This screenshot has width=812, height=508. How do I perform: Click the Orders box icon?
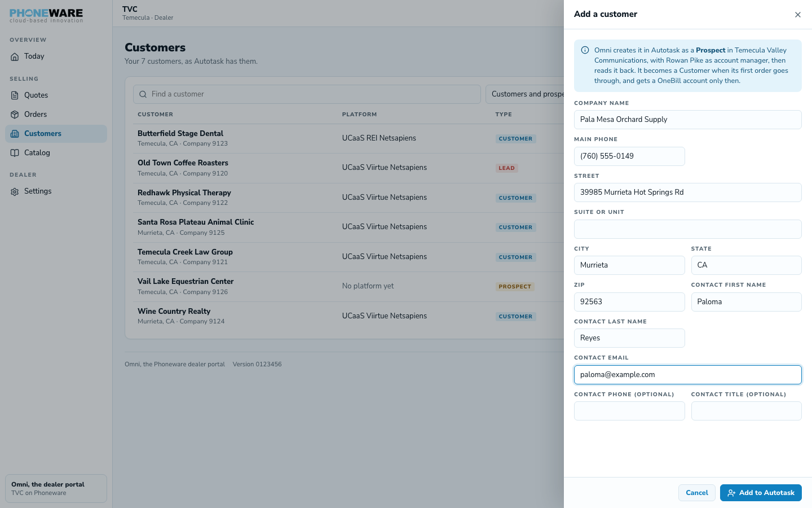15,115
